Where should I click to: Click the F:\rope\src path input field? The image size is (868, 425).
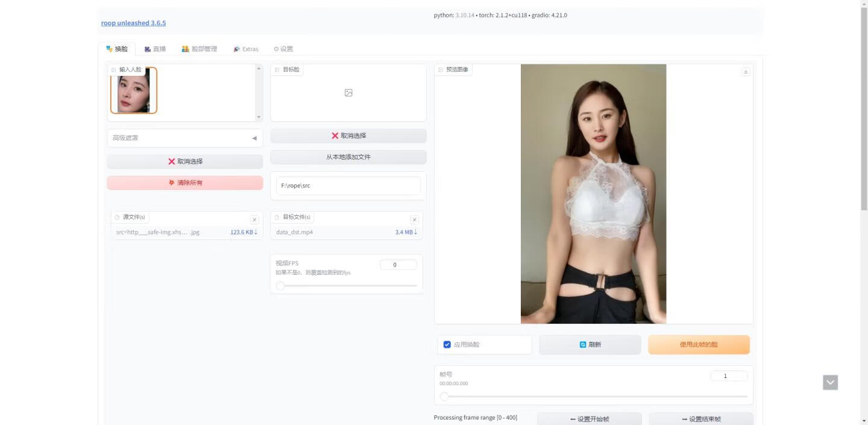click(x=348, y=186)
